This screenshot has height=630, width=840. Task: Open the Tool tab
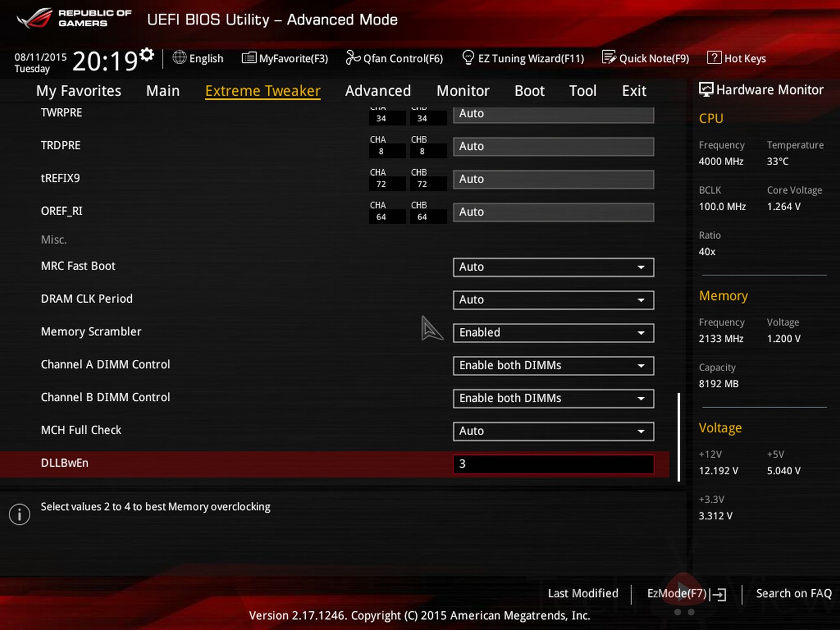point(583,91)
